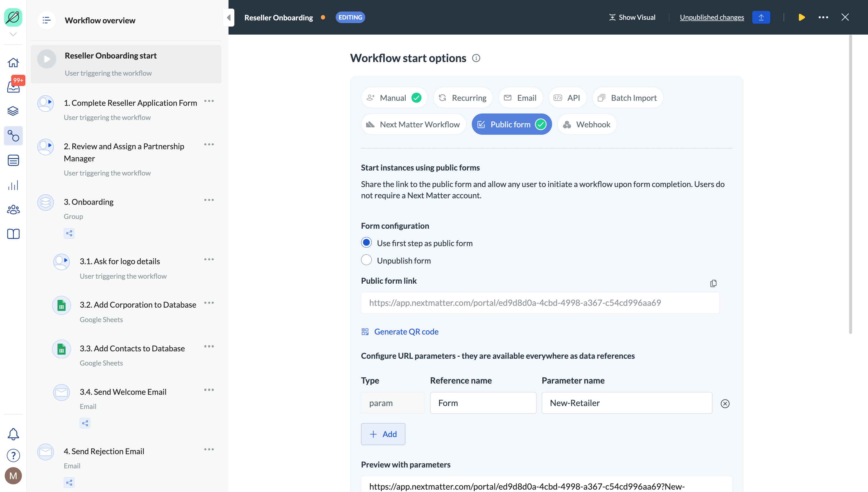The image size is (868, 492).
Task: Select Use first step as public form
Action: [x=366, y=243]
